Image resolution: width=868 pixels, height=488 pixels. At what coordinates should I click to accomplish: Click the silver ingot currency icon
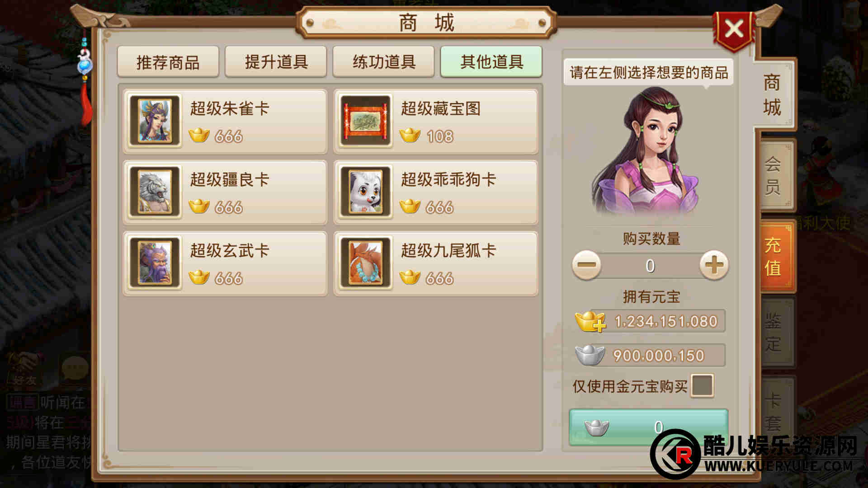click(x=590, y=355)
